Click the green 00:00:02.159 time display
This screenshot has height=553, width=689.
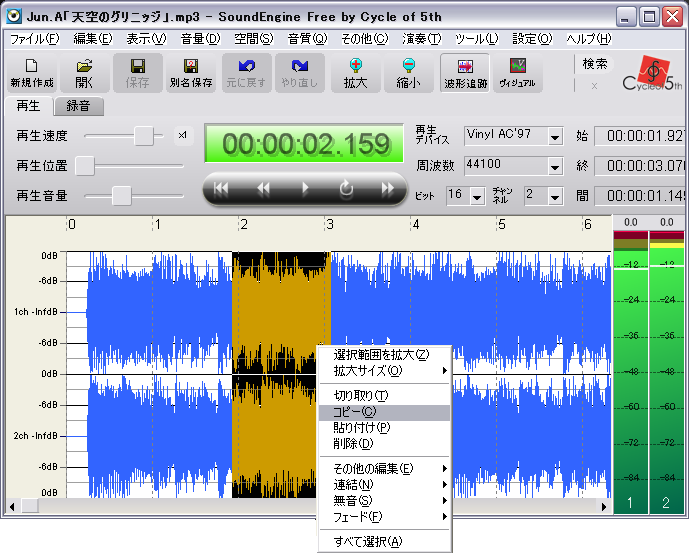point(304,143)
